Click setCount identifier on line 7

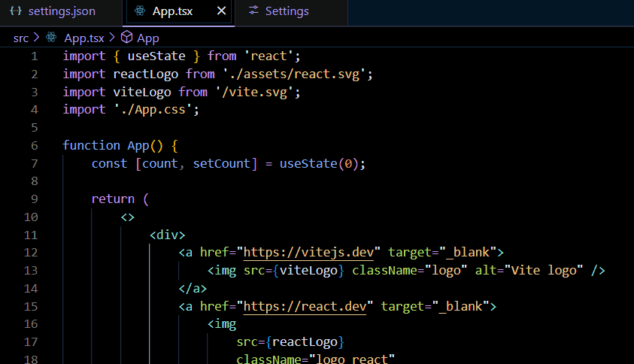(x=222, y=164)
